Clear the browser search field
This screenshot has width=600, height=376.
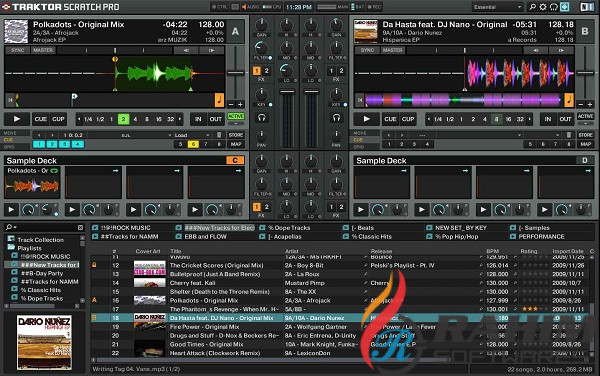click(80, 227)
